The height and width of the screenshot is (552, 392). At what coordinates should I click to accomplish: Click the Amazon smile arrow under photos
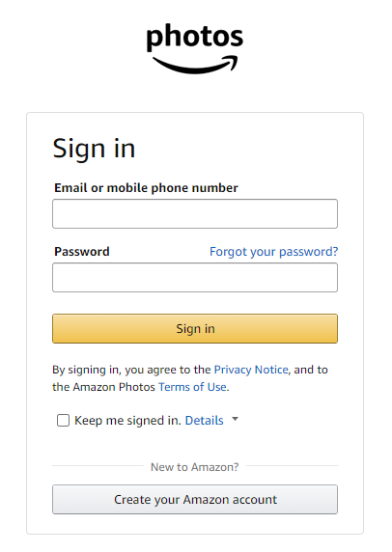point(195,65)
